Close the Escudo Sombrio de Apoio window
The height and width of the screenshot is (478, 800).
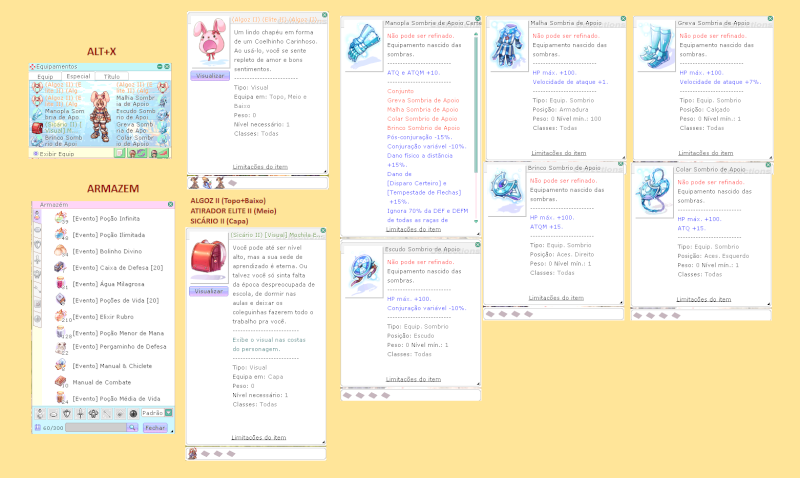pyautogui.click(x=478, y=245)
